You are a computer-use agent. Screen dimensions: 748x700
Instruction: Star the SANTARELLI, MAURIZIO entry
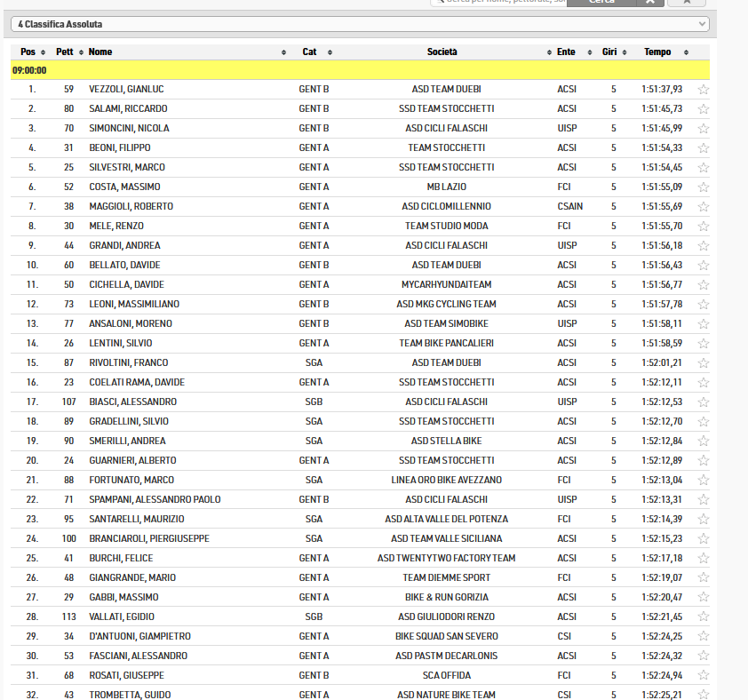(704, 520)
